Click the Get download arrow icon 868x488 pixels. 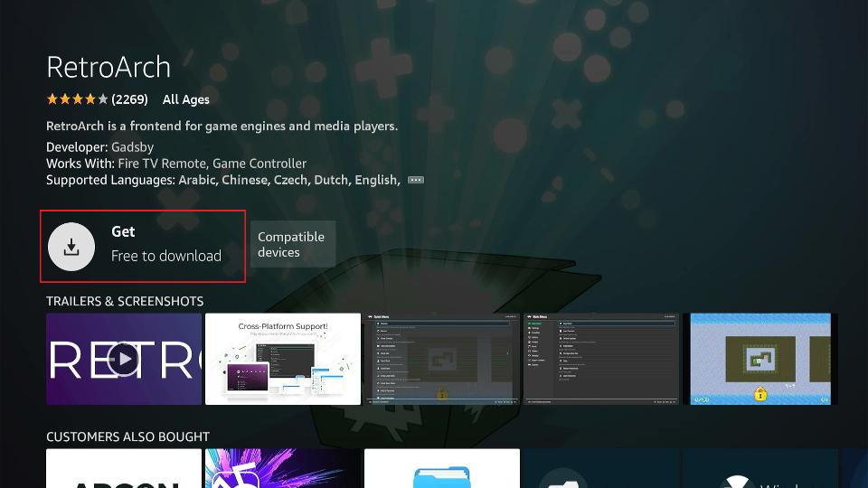(x=71, y=247)
